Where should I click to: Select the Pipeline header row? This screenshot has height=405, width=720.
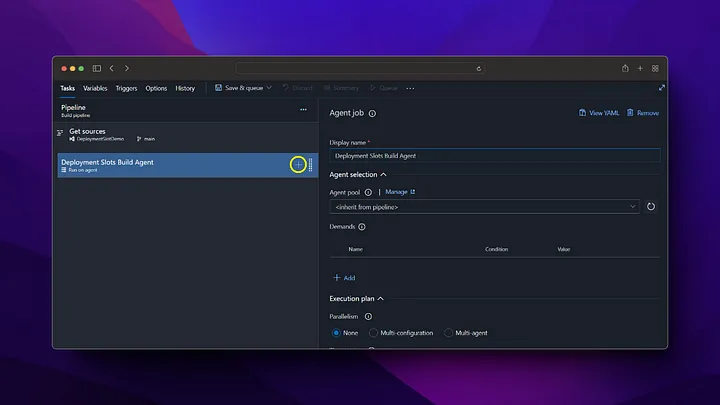[187, 111]
